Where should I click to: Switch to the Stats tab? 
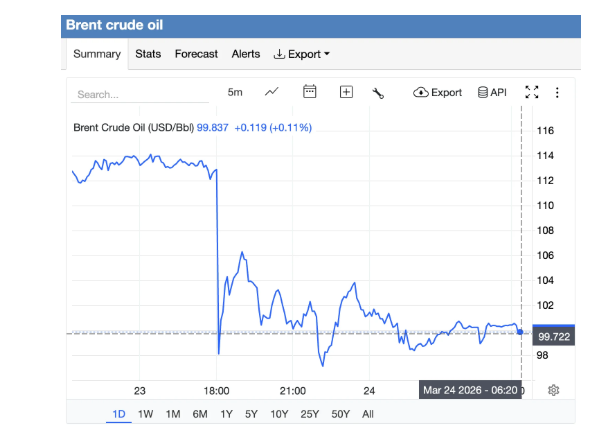coord(148,54)
